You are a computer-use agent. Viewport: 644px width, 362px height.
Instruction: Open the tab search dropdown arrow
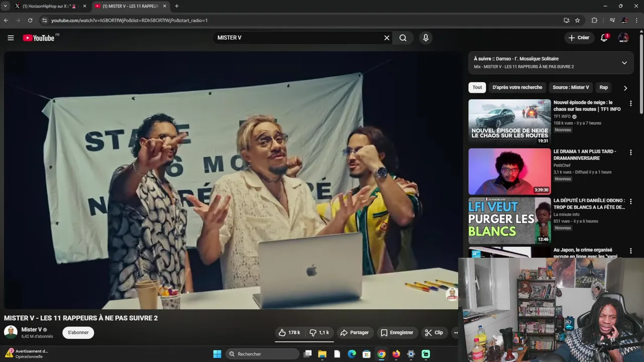[5, 6]
